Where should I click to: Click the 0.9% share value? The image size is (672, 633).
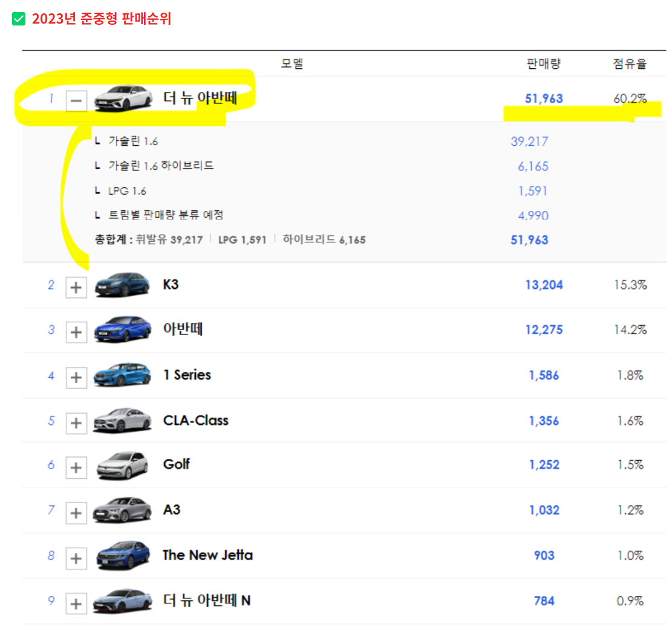click(x=630, y=602)
